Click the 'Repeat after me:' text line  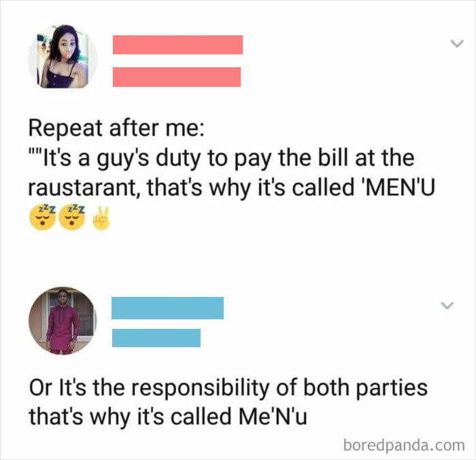(116, 128)
